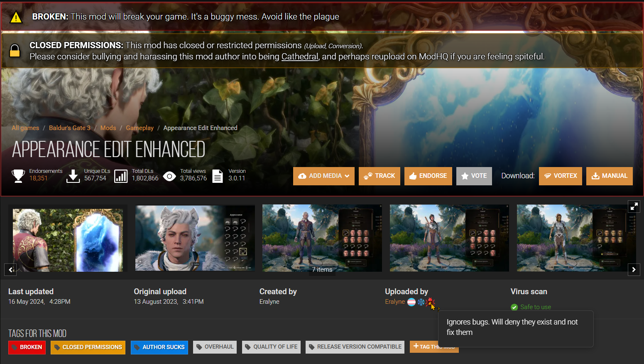Image resolution: width=644 pixels, height=364 pixels.
Task: Select the CLOSED PERMISSIONS tag
Action: click(88, 347)
